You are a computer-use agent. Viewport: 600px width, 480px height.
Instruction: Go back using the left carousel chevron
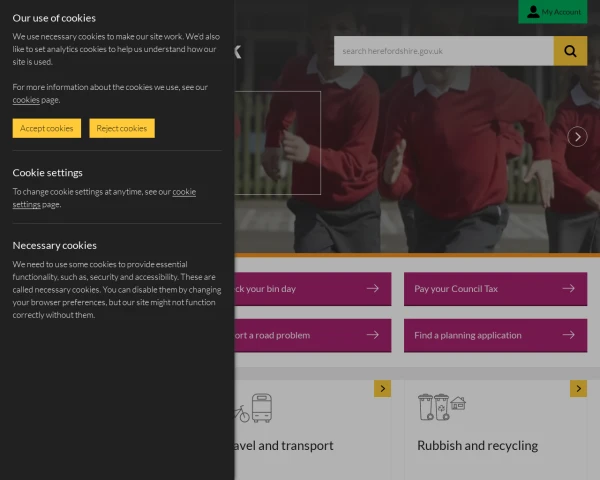click(238, 52)
